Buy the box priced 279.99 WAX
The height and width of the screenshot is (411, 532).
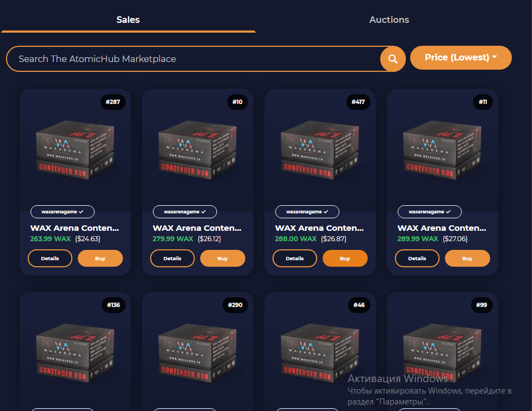(222, 259)
